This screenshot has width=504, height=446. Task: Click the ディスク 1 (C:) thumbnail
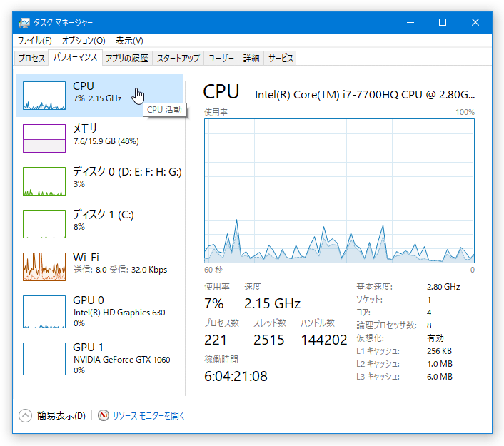[44, 223]
